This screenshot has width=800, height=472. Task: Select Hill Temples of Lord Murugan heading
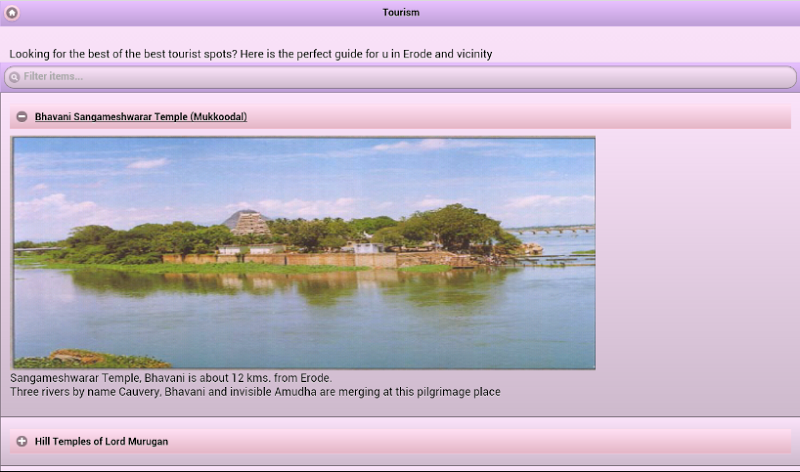(x=102, y=441)
